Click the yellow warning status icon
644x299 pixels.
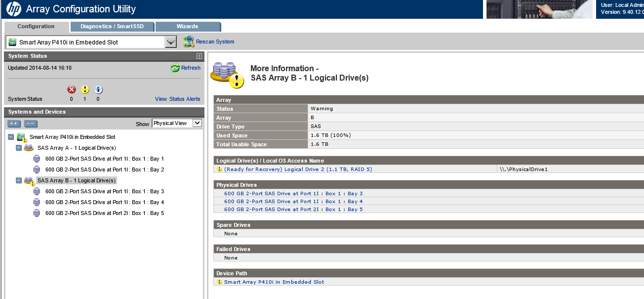[x=85, y=89]
